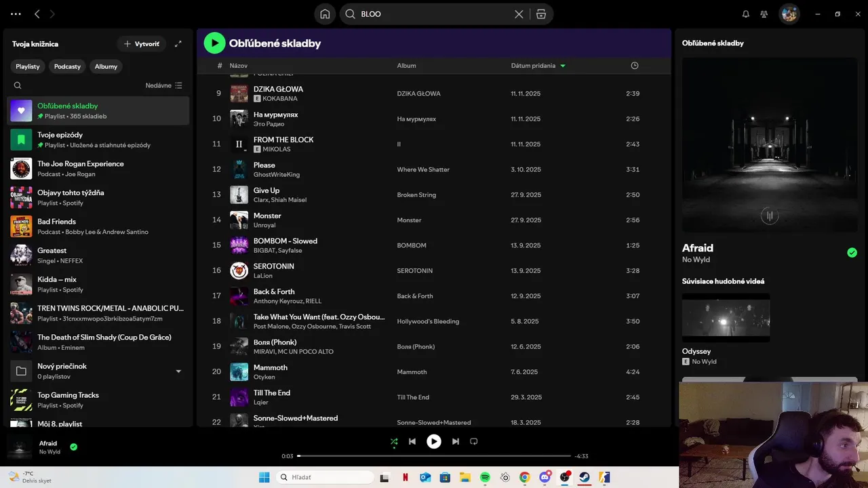Open The Joe Rogan Experience podcast

(x=98, y=169)
